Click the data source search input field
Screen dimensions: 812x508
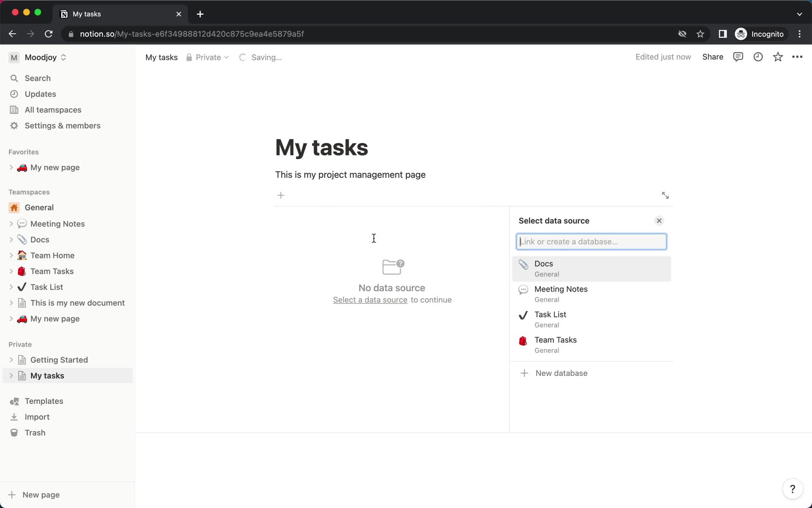(x=591, y=242)
